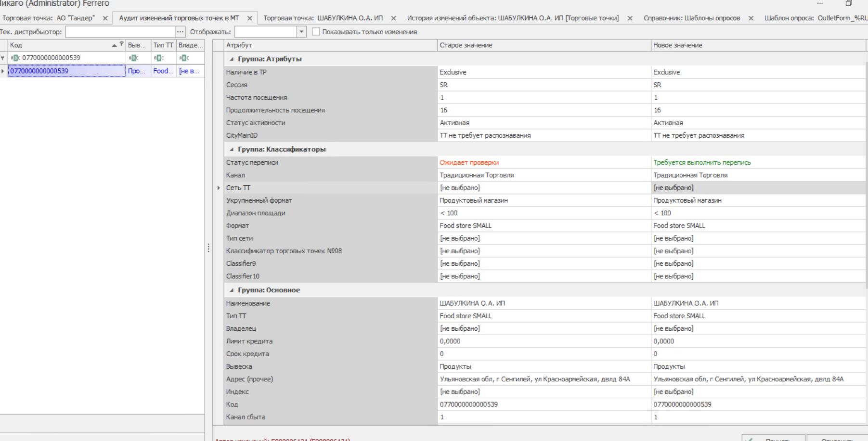Screen dimensions: 868x441
Task: Click the old value Ожидает проверки
Action: 469,163
